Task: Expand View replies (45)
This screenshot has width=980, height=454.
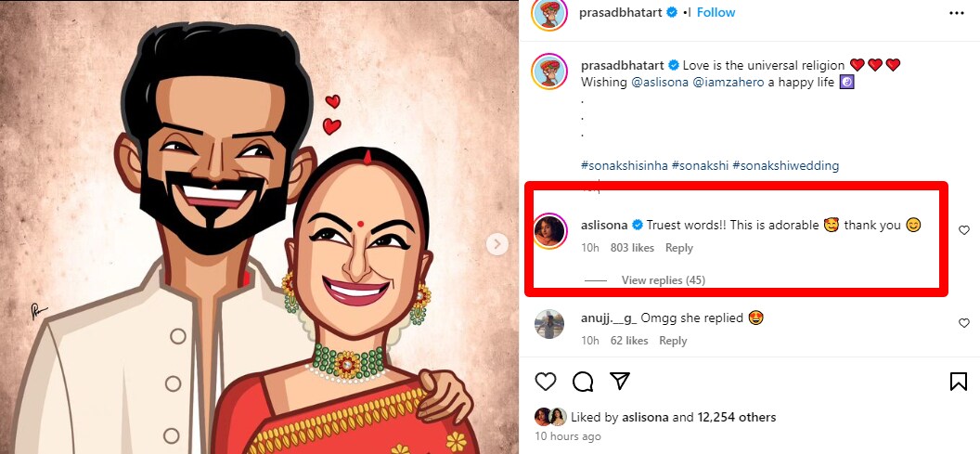Action: pos(664,280)
